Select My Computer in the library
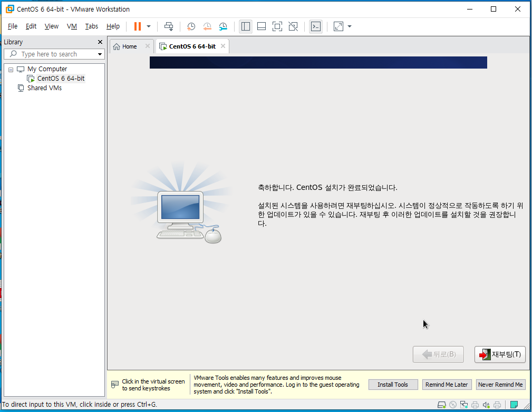 [47, 69]
